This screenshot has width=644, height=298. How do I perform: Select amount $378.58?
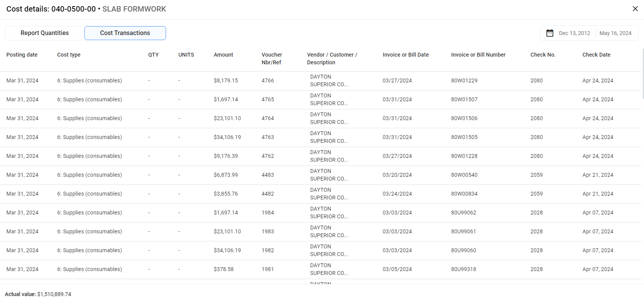224,269
